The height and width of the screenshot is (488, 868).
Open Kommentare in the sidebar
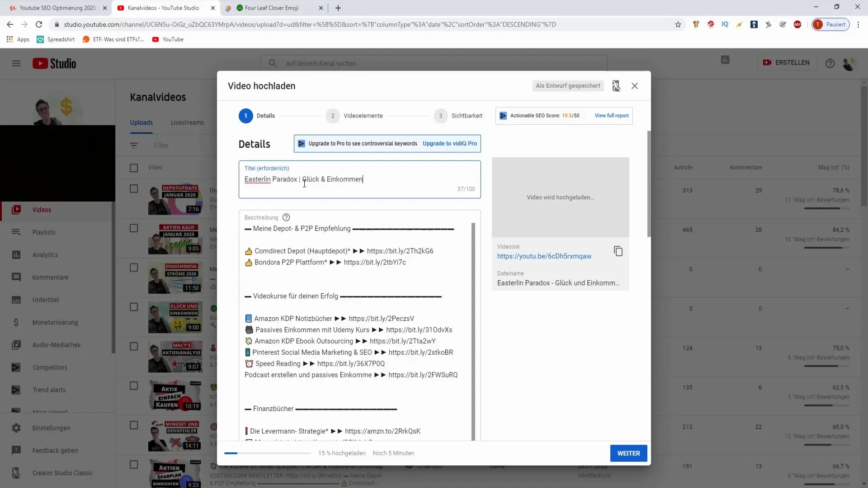click(x=50, y=277)
